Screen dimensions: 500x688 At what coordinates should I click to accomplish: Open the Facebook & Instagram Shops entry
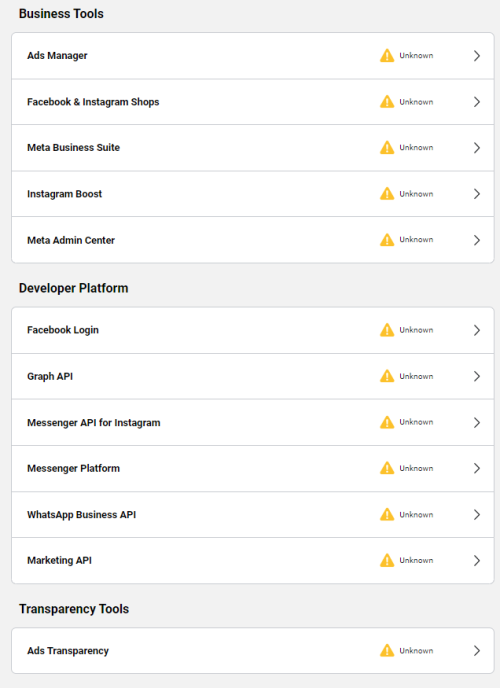(253, 102)
